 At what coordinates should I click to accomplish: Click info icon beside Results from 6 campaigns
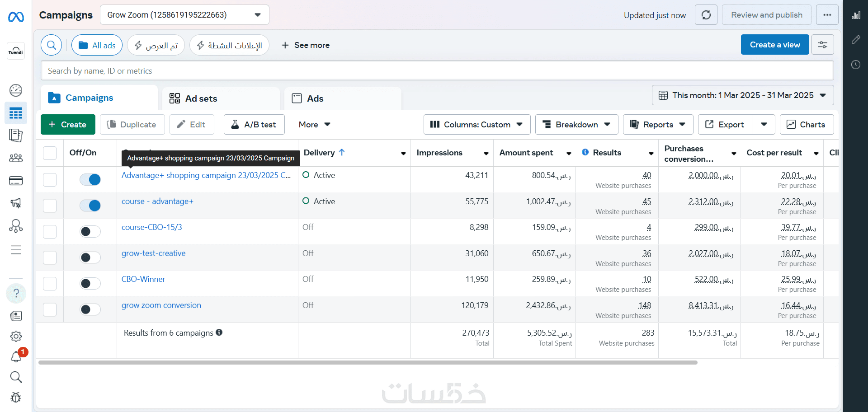tap(219, 332)
